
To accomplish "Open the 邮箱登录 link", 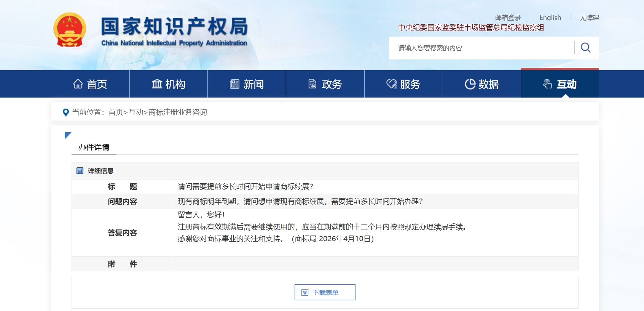I will coord(508,18).
